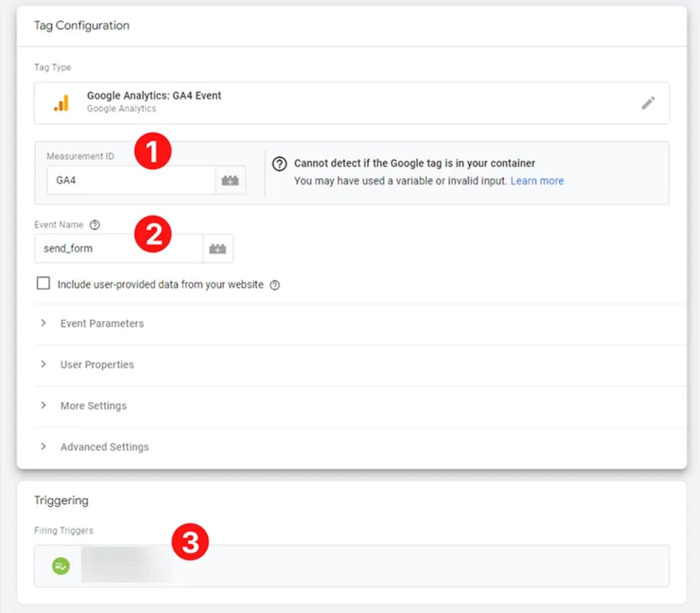This screenshot has width=700, height=613.
Task: Open the Learn more link
Action: 537,181
